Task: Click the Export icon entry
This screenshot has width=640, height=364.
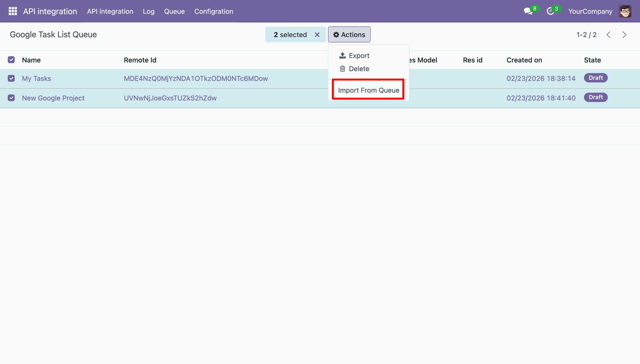Action: point(354,56)
